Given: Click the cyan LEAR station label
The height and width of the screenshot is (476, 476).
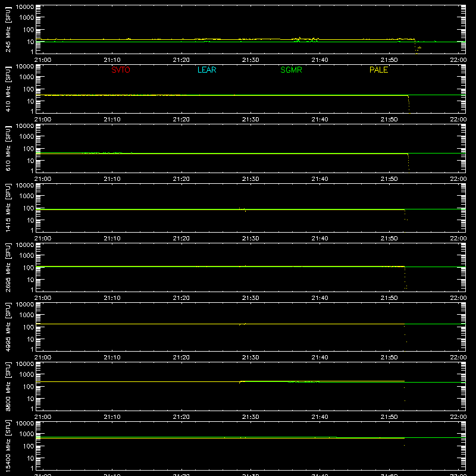Looking at the screenshot, I should point(206,70).
